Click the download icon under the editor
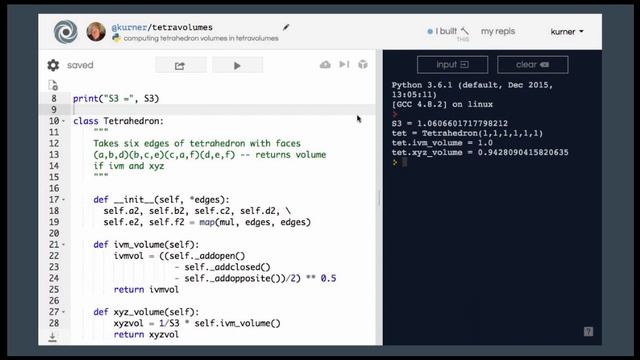The height and width of the screenshot is (360, 640). pyautogui.click(x=52, y=337)
